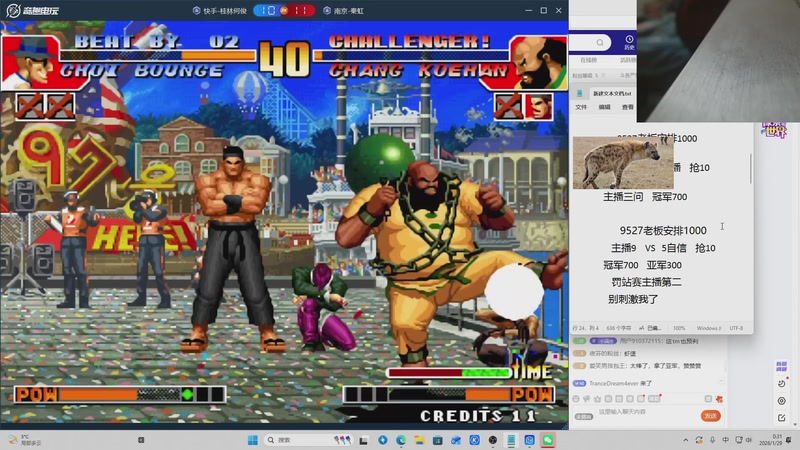Click the Notepad vertical scrollbar thumb

pyautogui.click(x=751, y=168)
